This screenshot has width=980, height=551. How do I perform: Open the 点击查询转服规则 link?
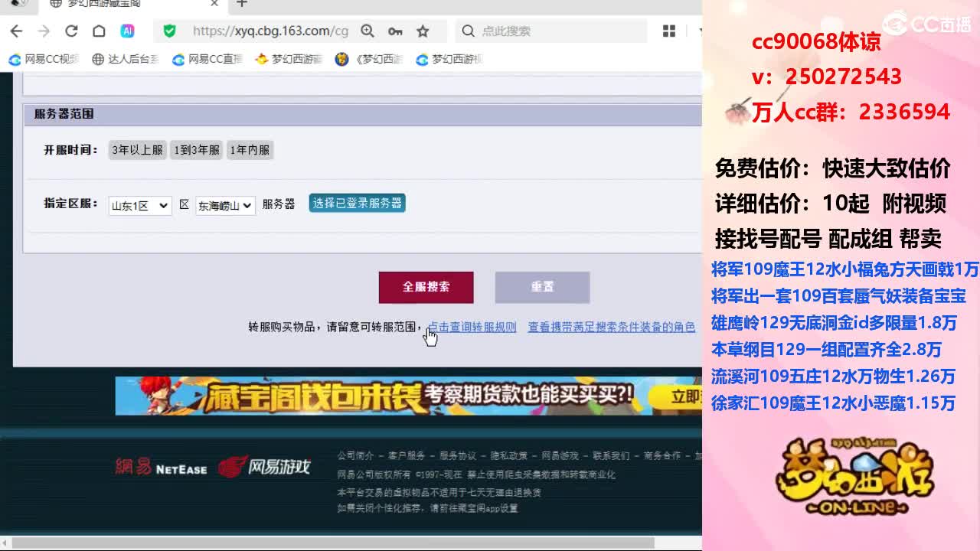(471, 327)
